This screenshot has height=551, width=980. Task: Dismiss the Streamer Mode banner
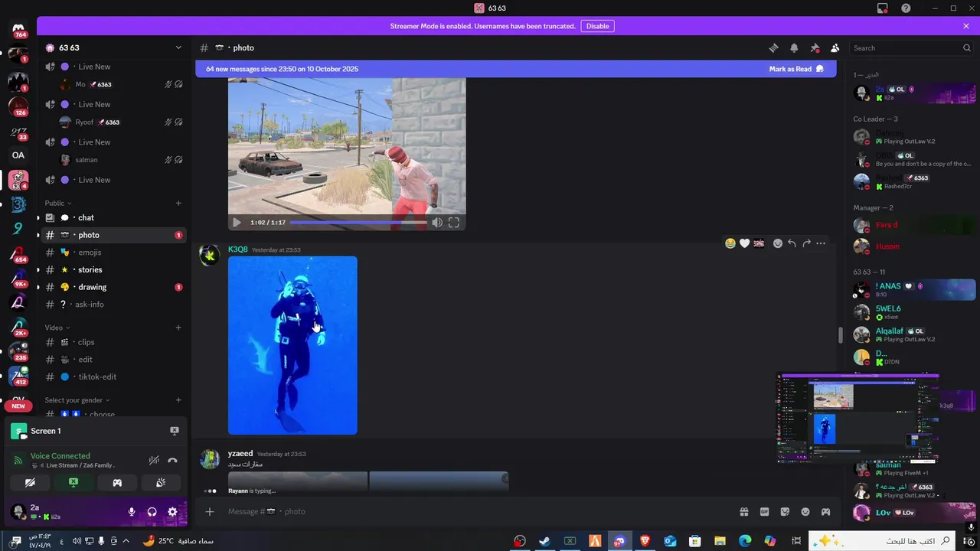(x=966, y=26)
